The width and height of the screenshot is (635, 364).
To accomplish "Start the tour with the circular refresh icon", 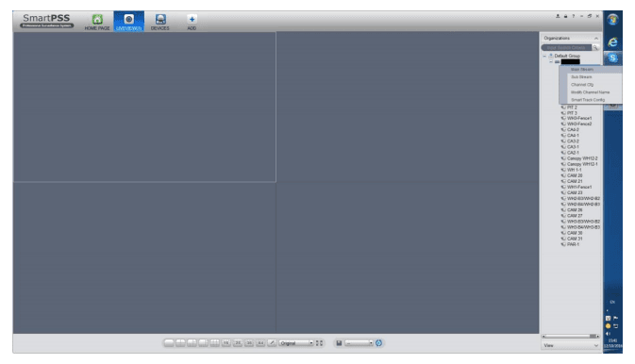I will (x=378, y=343).
